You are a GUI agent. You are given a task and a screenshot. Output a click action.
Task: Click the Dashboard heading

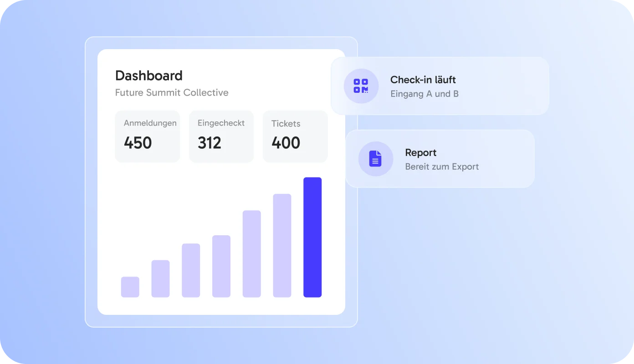click(x=149, y=76)
